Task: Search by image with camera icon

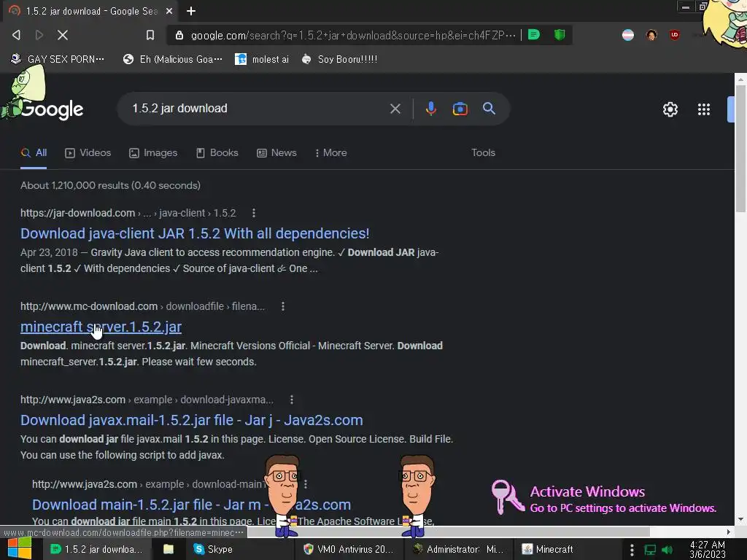Action: pos(460,109)
